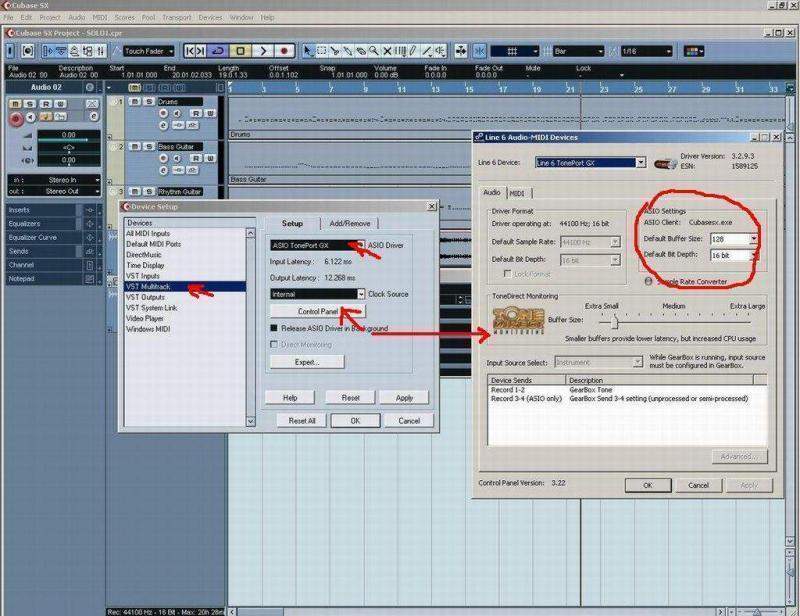The width and height of the screenshot is (800, 616).
Task: Select VST Outputs in the Devices list
Action: 146,297
